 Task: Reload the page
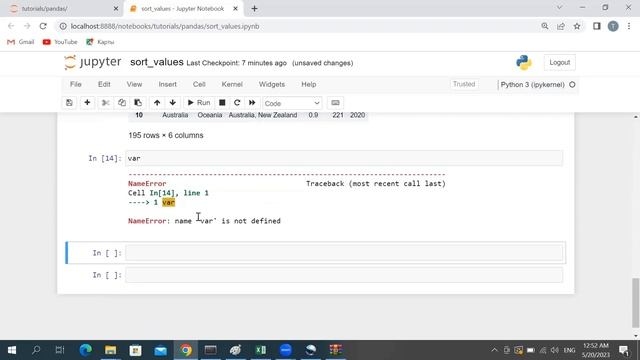tap(43, 26)
